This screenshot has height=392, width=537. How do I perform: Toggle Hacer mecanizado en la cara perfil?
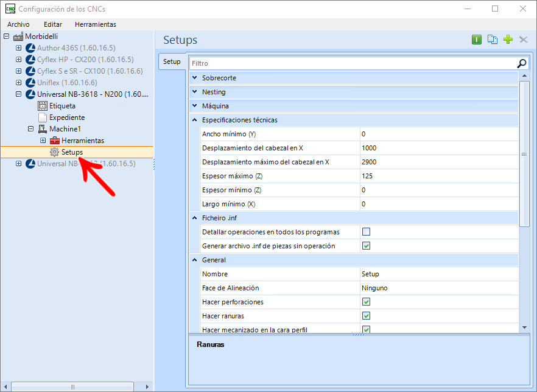point(366,329)
